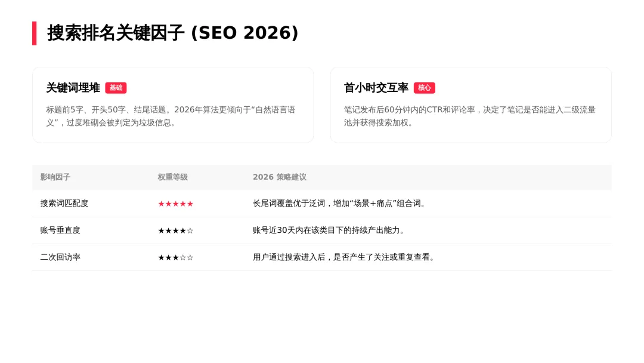Click the three-star rating for 二次回访率
Screen dimensions: 644x363
pos(175,257)
